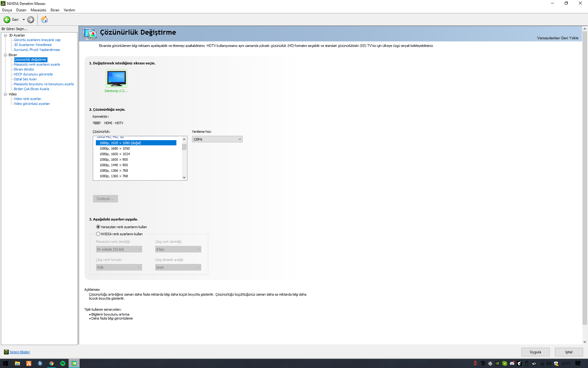Screen dimensions: 588x368
Task: Click the İptal button
Action: 569,352
